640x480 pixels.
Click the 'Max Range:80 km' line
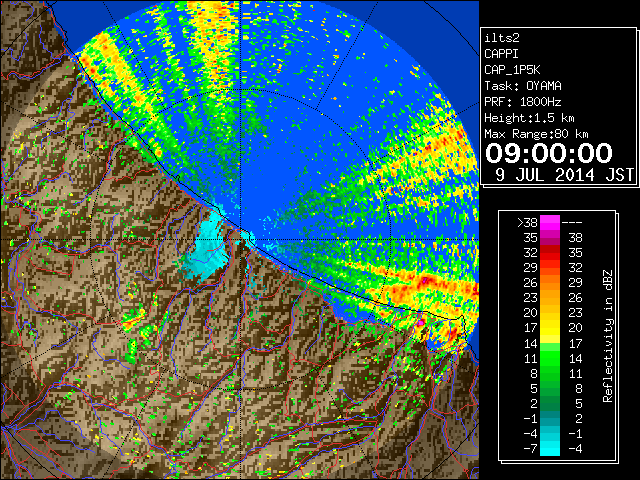[536, 134]
